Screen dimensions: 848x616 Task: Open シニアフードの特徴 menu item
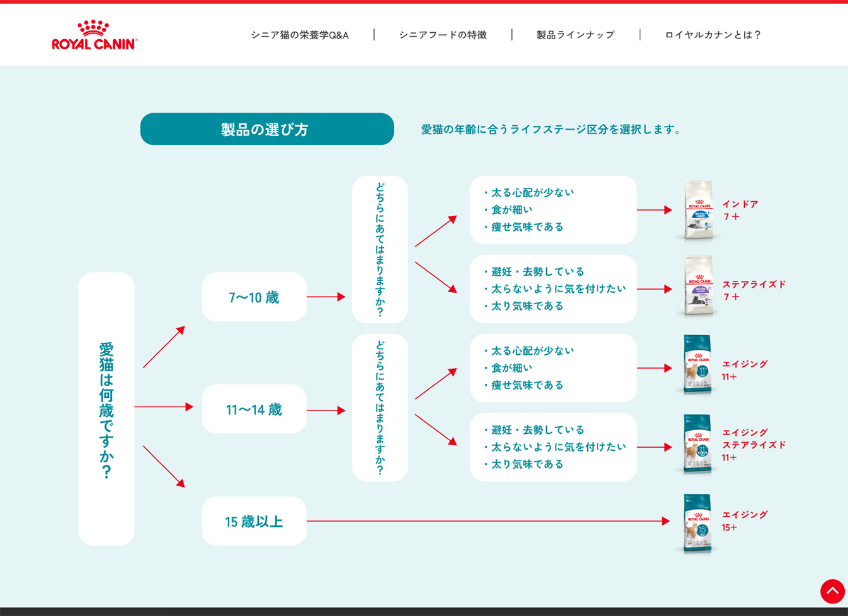443,35
